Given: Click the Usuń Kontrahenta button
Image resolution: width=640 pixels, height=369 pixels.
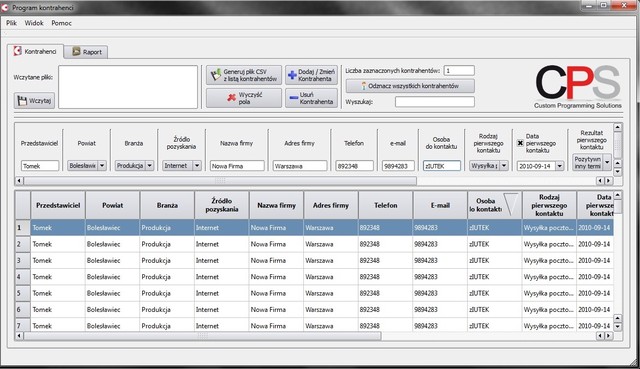Looking at the screenshot, I should (311, 98).
